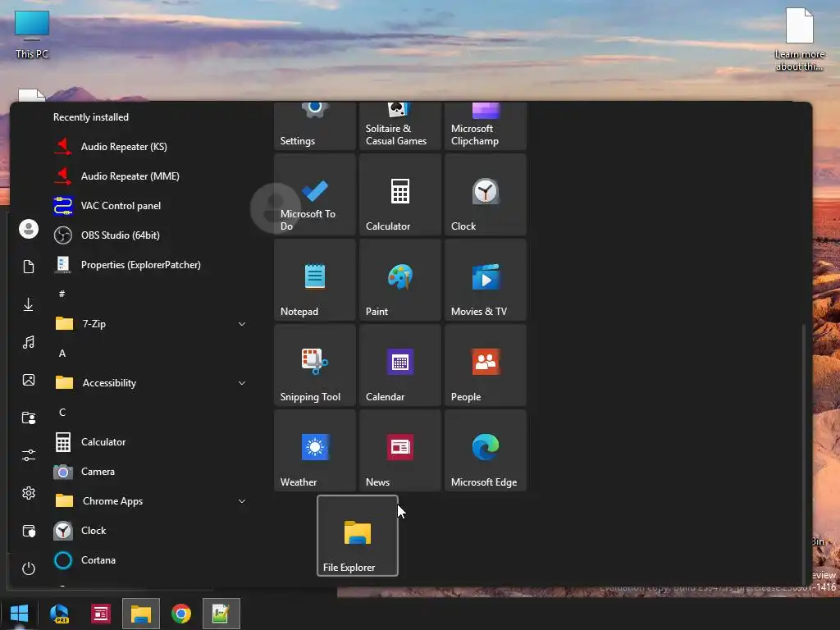The image size is (840, 630).
Task: Open Personal folder from the Start sidebar
Action: (29, 418)
